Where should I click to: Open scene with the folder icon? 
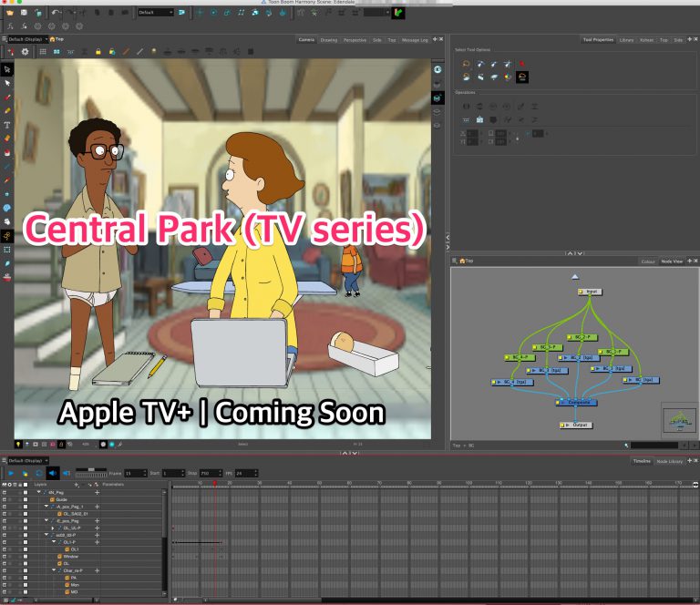click(10, 13)
